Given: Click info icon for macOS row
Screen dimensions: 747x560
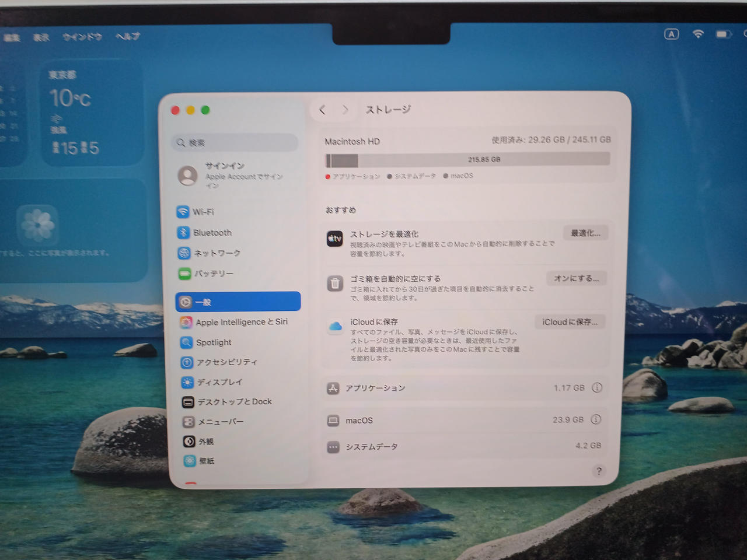Looking at the screenshot, I should click(x=596, y=419).
